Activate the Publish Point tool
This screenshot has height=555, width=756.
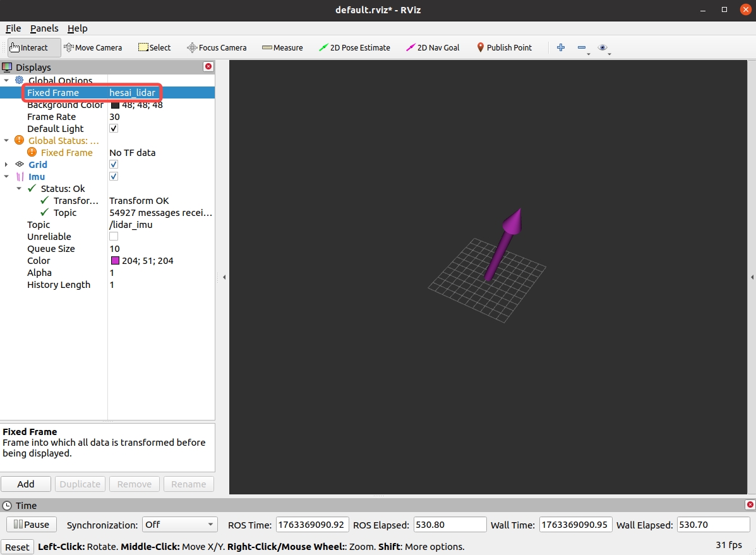[503, 47]
